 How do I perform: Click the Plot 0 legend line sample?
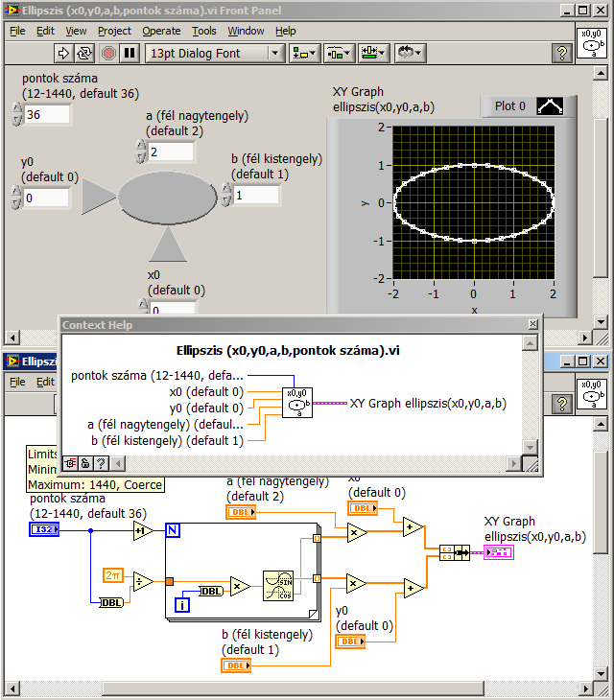click(550, 106)
